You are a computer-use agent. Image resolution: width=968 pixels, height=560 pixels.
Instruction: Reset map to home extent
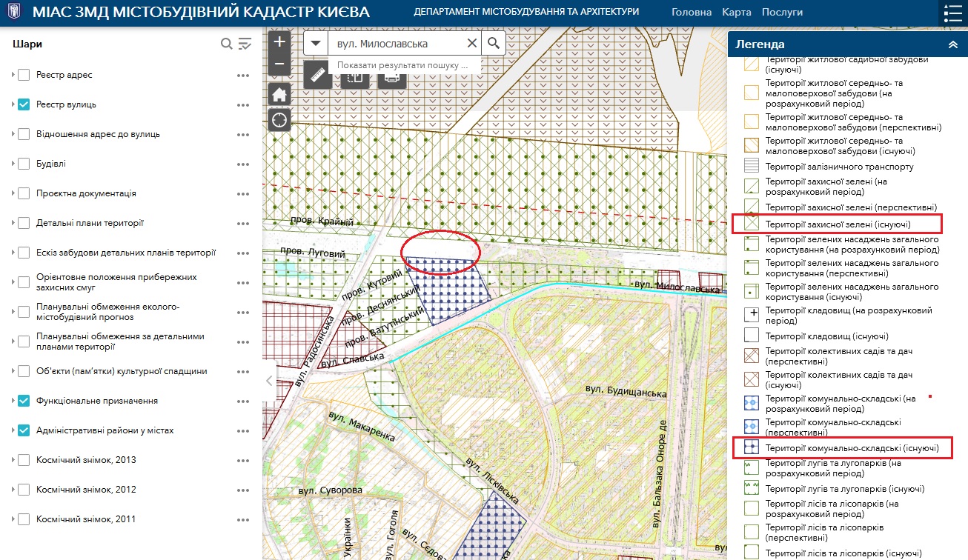click(x=279, y=95)
